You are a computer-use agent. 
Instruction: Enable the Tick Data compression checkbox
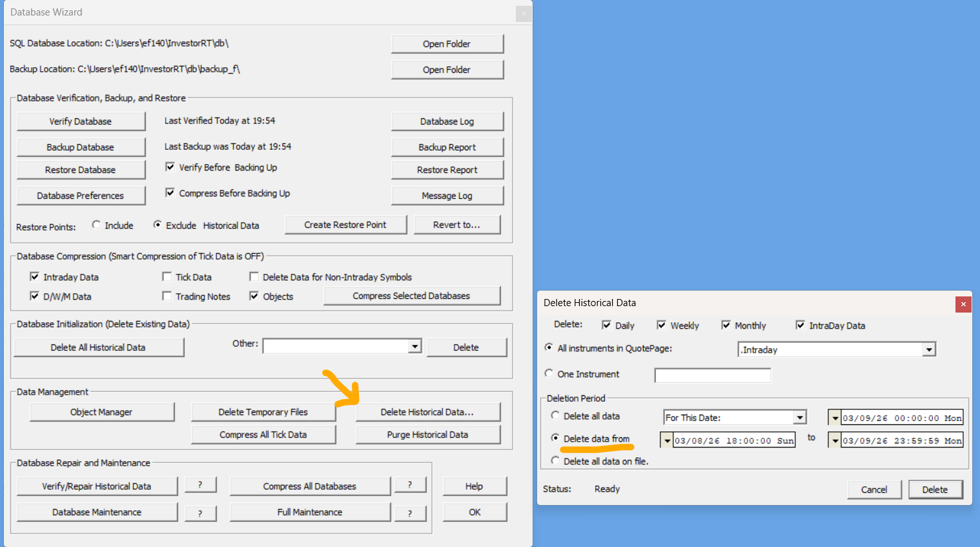pos(167,277)
